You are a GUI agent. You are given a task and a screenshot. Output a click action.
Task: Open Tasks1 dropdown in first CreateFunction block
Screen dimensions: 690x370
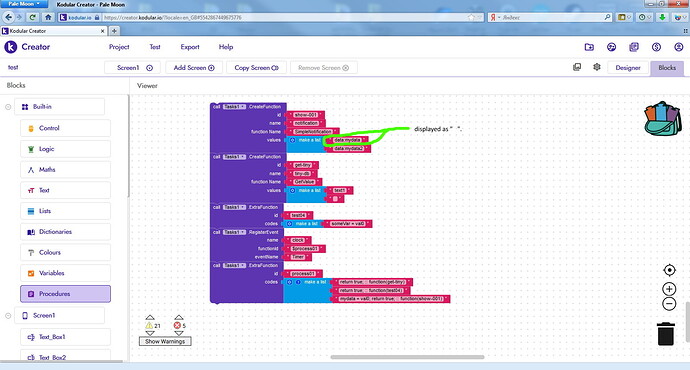coord(234,106)
